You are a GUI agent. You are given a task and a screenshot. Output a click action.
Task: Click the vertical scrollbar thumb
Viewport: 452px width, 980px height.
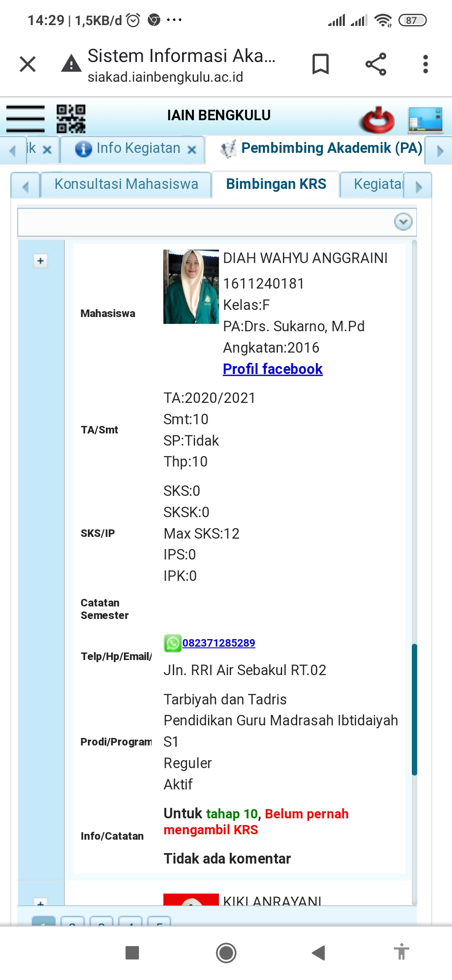coord(414,709)
